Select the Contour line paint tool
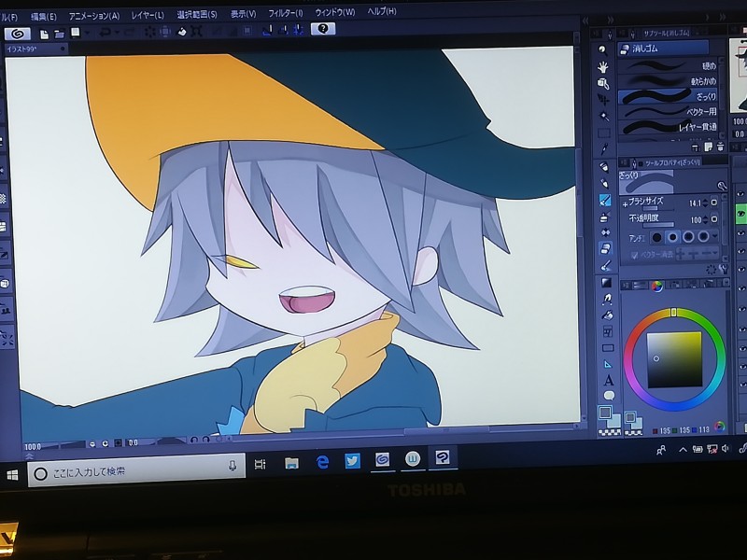The height and width of the screenshot is (560, 747). pyautogui.click(x=606, y=299)
